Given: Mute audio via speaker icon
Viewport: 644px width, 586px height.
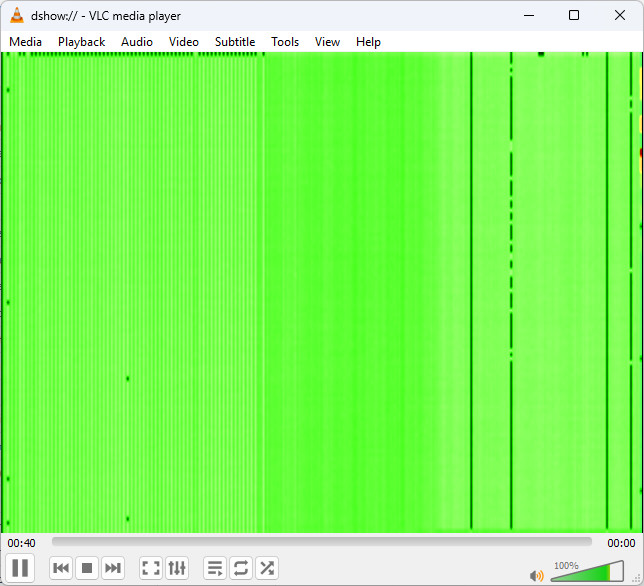Looking at the screenshot, I should [537, 575].
